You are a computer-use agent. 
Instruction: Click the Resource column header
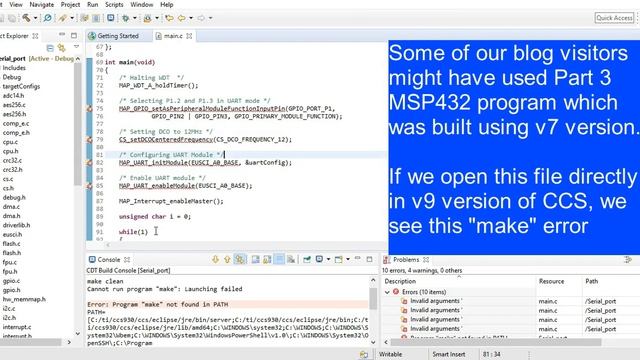point(551,281)
